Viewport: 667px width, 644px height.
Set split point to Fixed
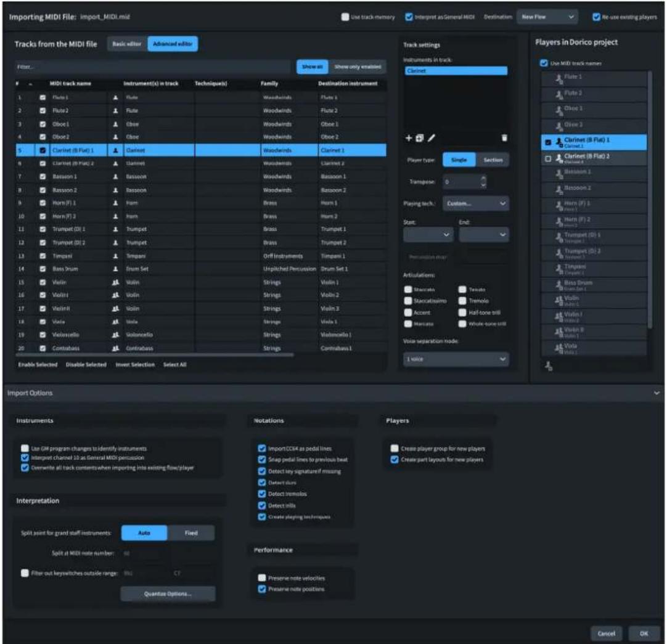(191, 533)
